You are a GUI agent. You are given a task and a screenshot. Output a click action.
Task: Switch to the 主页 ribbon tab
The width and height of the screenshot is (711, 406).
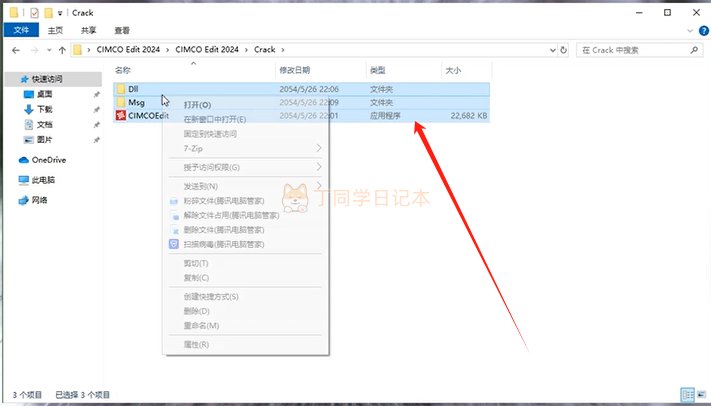coord(55,30)
